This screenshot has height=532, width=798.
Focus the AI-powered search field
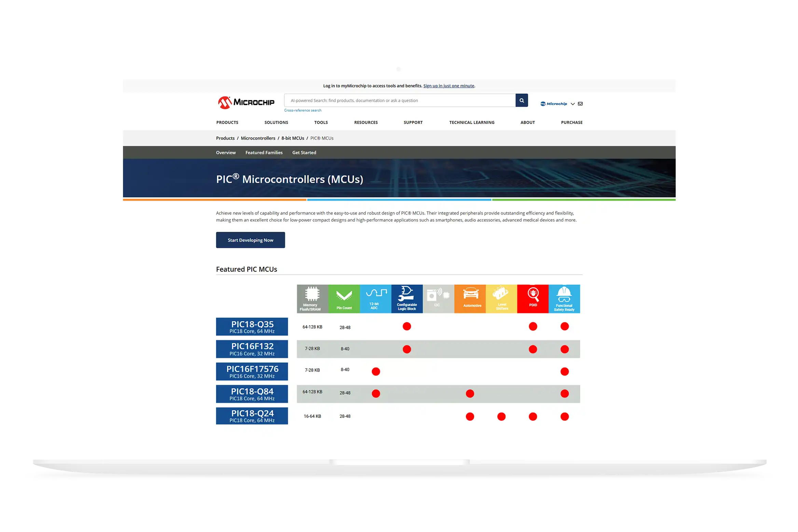pos(400,100)
